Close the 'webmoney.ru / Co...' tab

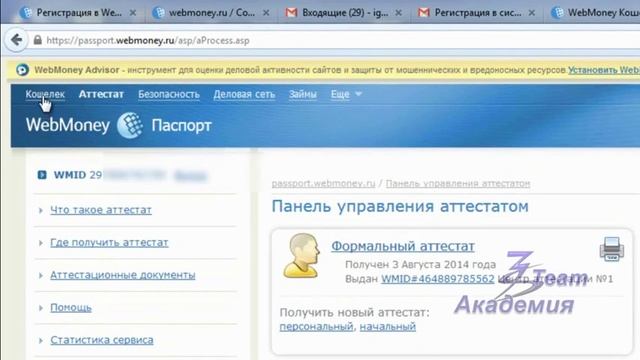click(x=266, y=13)
